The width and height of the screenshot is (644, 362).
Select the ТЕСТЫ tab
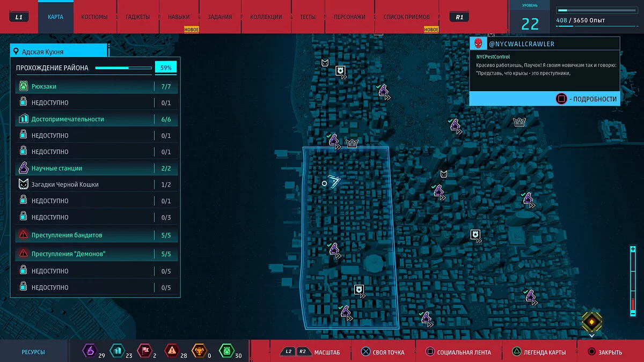tap(308, 17)
